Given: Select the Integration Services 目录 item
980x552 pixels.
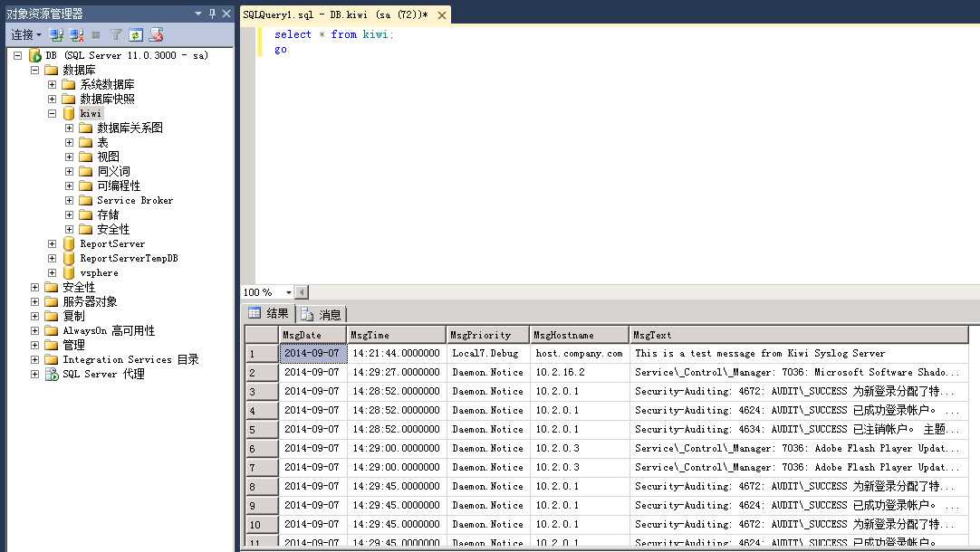Looking at the screenshot, I should coord(130,359).
